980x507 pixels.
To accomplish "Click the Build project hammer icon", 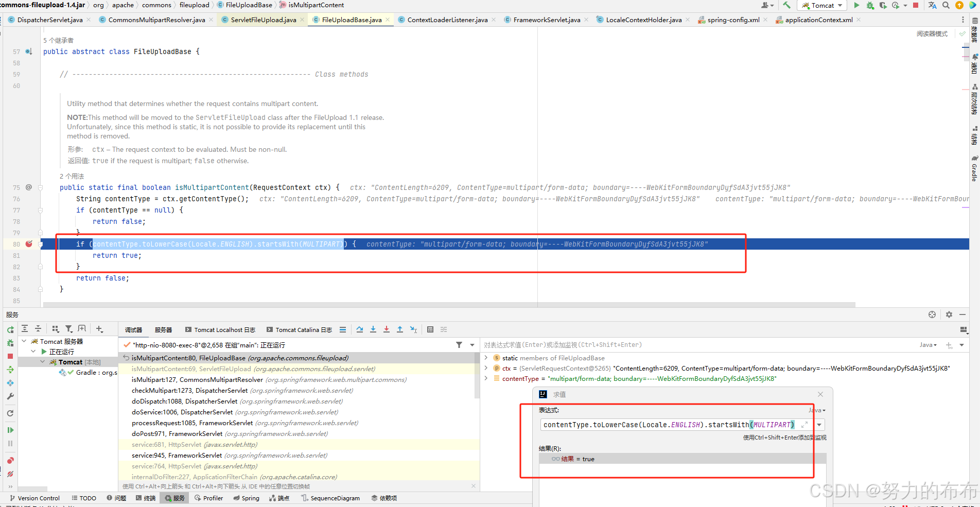I will (786, 5).
